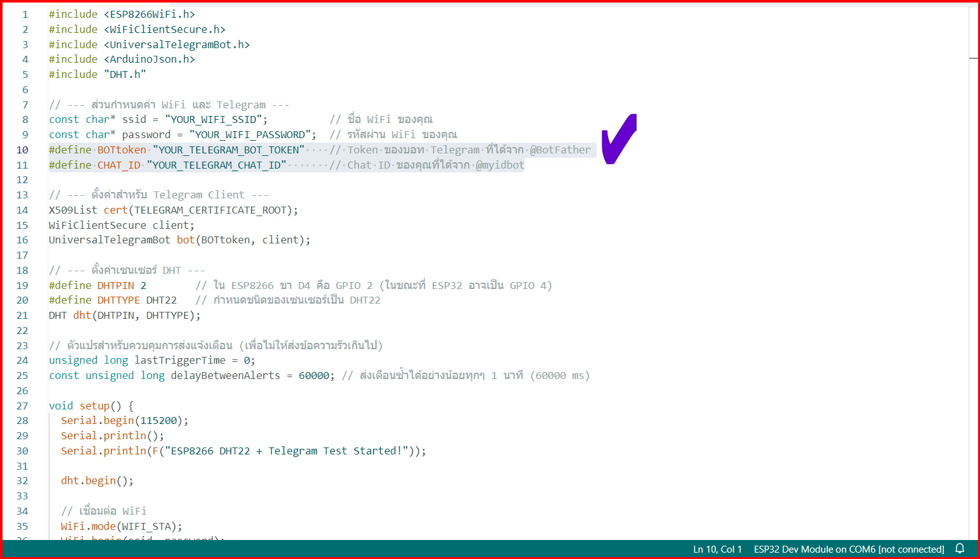
Task: Select line number 27 in the gutter
Action: [x=22, y=406]
